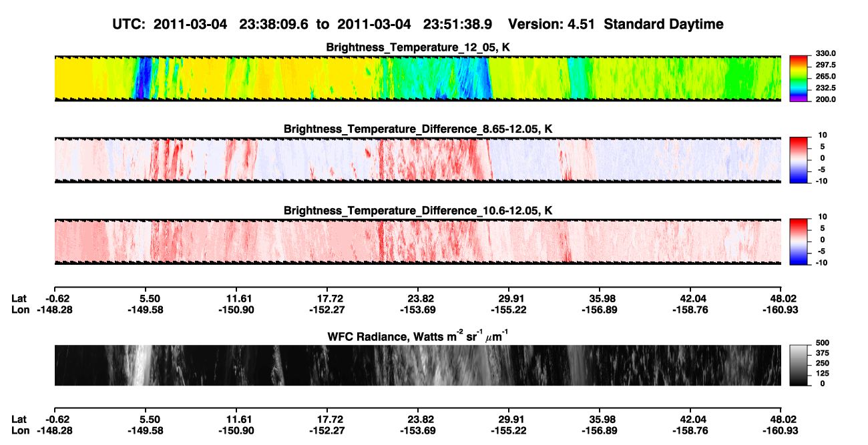Click the WFC Radiance grayscale image strip
This screenshot has height=445, width=868.
pos(417,365)
